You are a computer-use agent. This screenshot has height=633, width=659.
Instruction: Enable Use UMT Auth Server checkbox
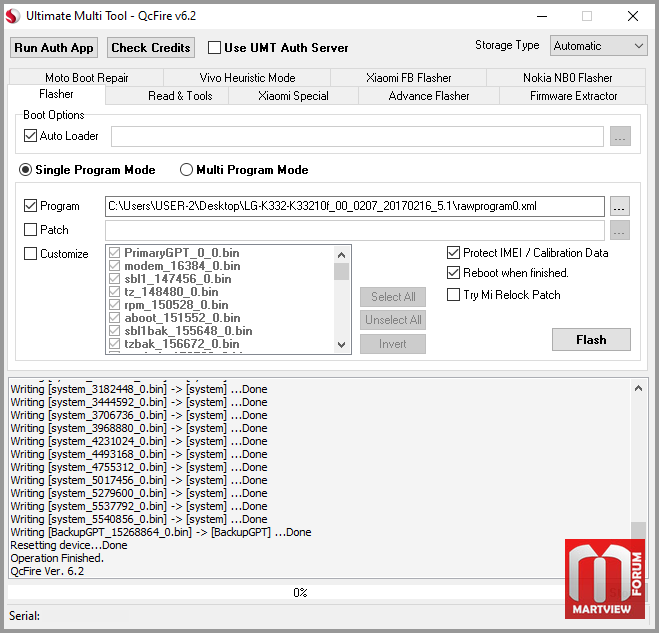click(214, 47)
